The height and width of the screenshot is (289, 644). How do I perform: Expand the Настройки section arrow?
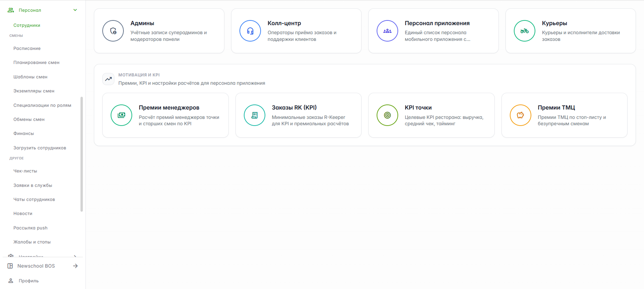point(75,256)
